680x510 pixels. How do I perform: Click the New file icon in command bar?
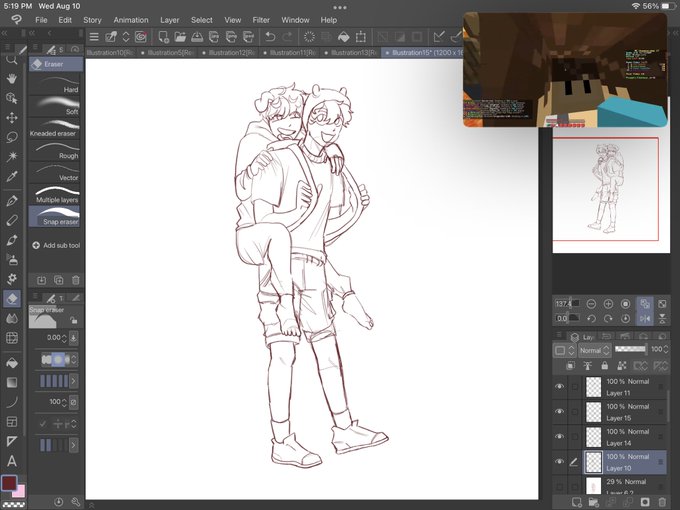pyautogui.click(x=163, y=37)
